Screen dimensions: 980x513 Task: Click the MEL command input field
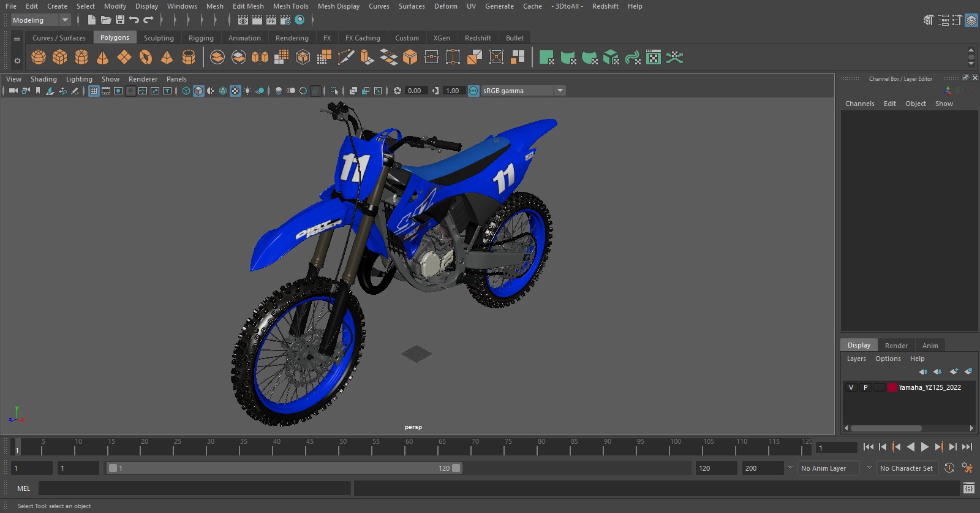[194, 488]
